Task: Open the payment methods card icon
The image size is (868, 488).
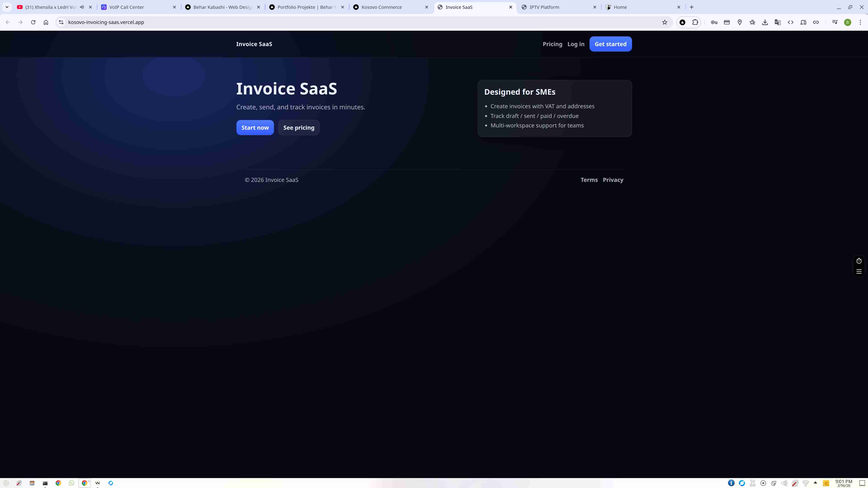Action: pyautogui.click(x=727, y=22)
